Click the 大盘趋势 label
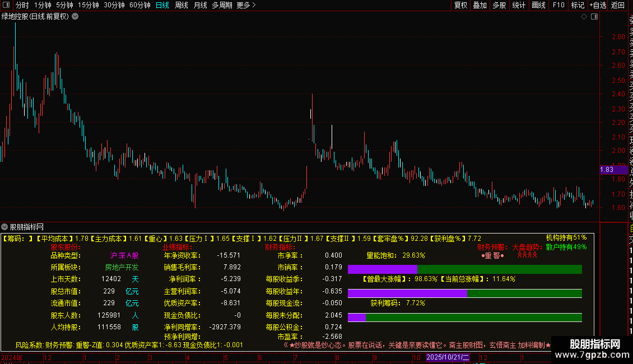Screen dimensions: 633x364 coord(525,247)
